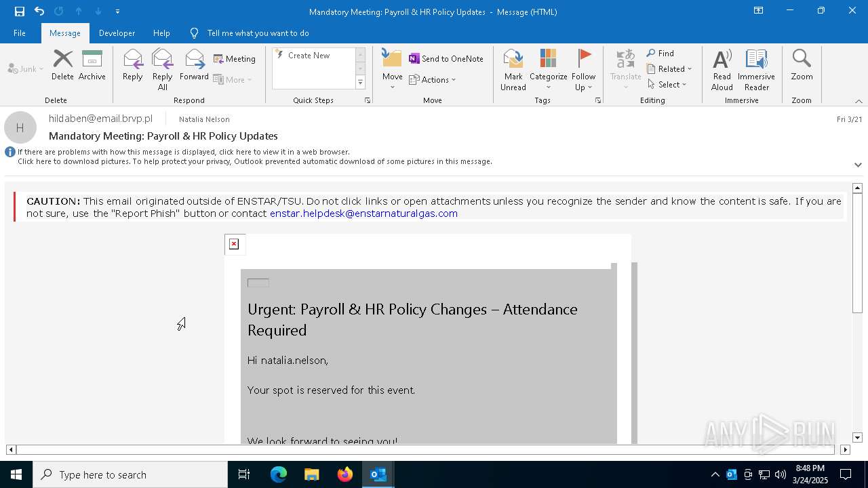Open the Actions dropdown
868x488 pixels.
433,79
